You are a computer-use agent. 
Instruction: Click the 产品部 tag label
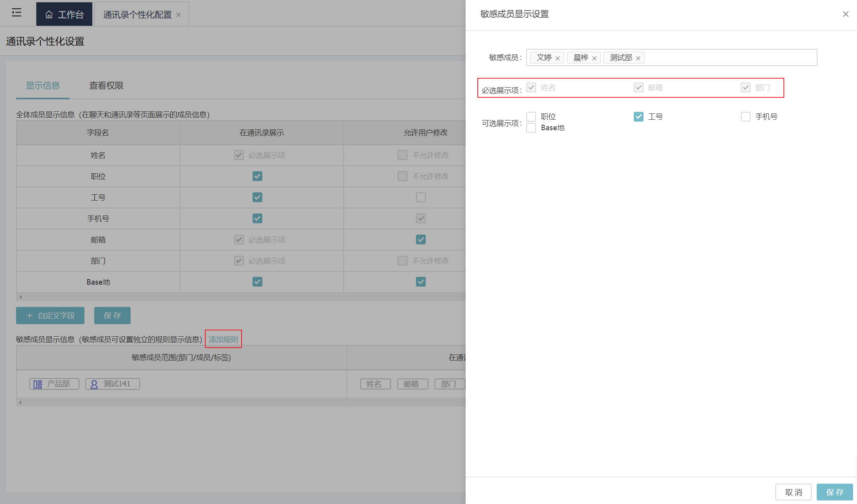[59, 384]
